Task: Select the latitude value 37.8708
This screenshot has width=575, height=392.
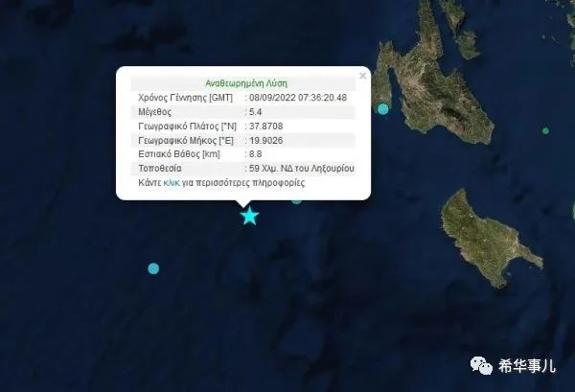Action: (x=265, y=127)
